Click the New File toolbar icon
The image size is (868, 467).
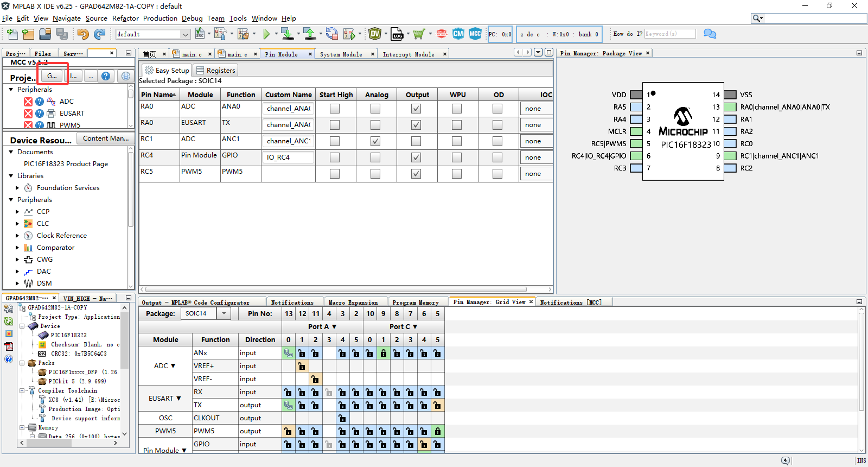click(12, 34)
